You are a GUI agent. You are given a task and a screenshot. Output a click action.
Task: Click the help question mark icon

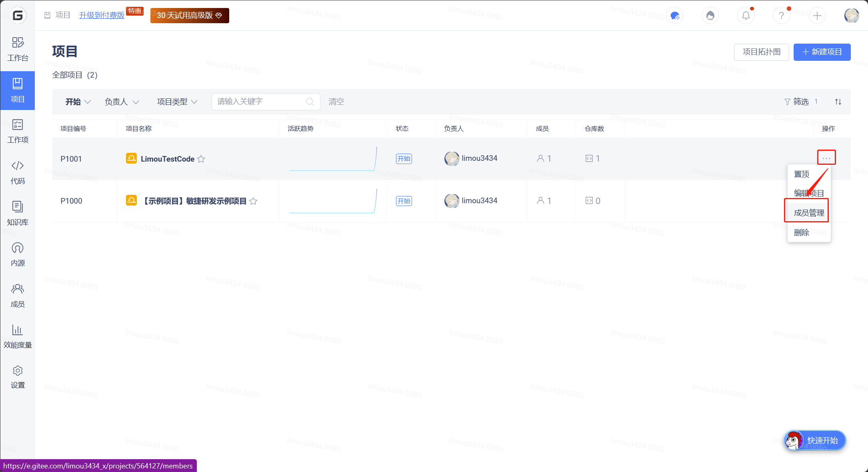(x=781, y=16)
